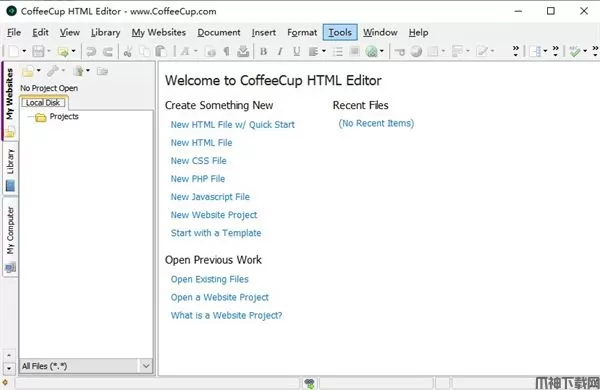The width and height of the screenshot is (600, 390).
Task: Switch to the Library side tab
Action: pyautogui.click(x=10, y=169)
